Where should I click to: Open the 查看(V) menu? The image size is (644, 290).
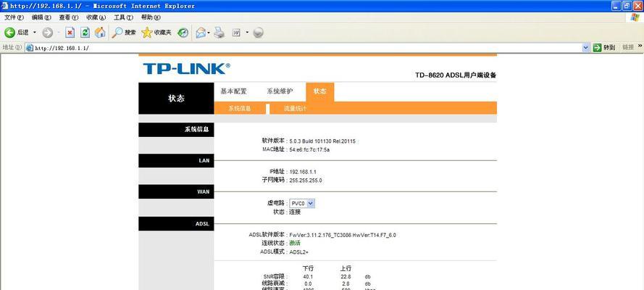[x=69, y=17]
